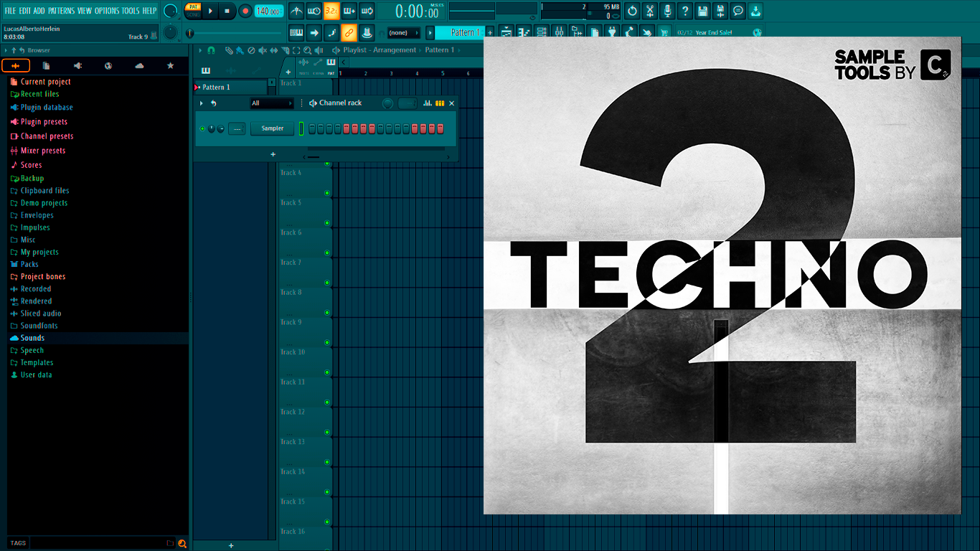
Task: Toggle the recording countdown button
Action: click(x=331, y=11)
